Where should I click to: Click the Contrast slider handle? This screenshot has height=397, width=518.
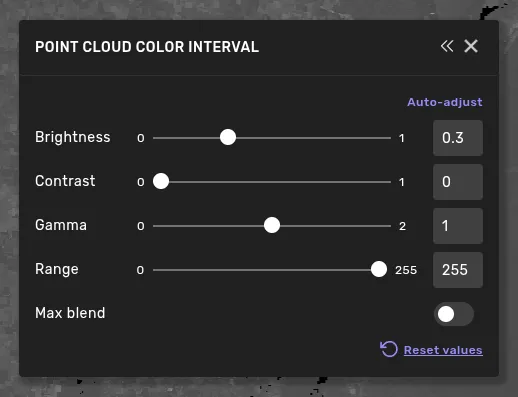click(161, 181)
